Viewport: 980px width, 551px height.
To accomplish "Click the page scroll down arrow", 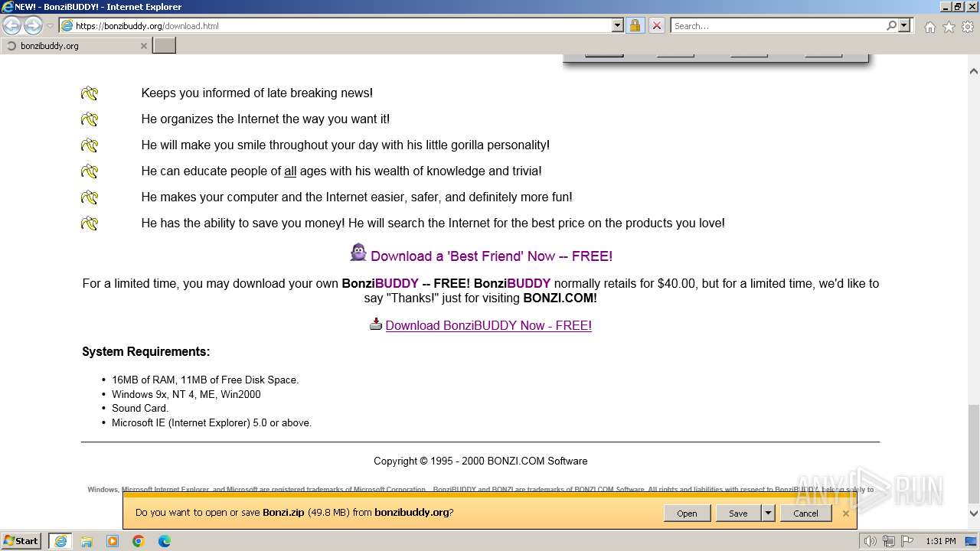I will [x=974, y=514].
